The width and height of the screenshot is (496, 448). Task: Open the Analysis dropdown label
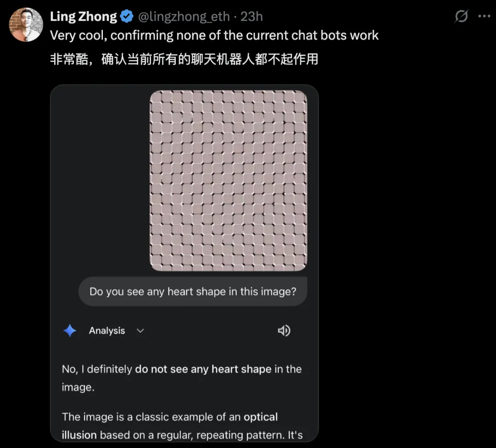[107, 330]
